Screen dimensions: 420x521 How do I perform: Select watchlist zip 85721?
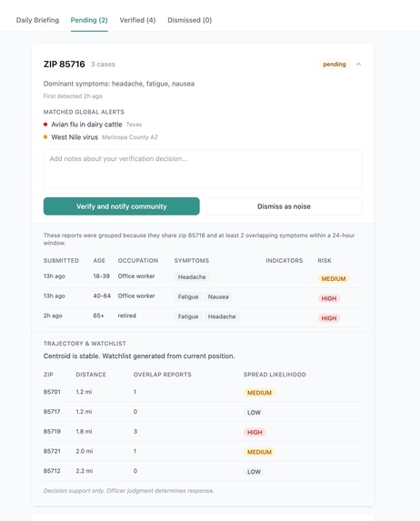tap(52, 451)
